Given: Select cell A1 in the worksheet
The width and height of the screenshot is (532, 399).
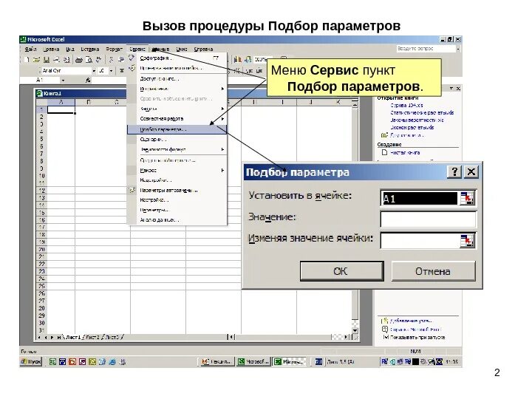Looking at the screenshot, I should point(61,109).
